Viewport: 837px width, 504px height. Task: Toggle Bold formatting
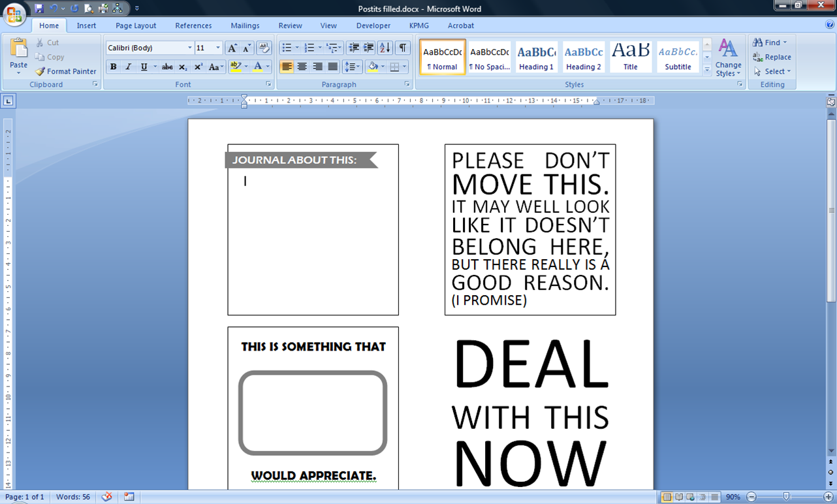114,67
